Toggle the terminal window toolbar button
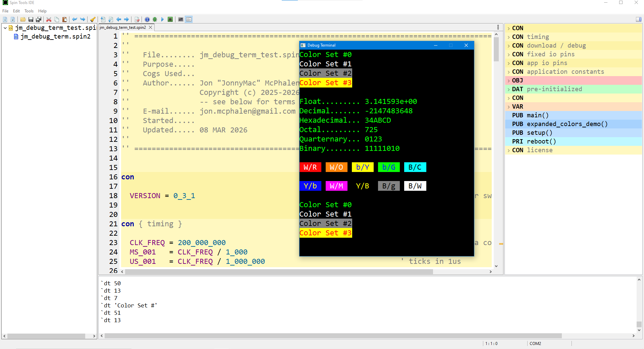 [181, 19]
